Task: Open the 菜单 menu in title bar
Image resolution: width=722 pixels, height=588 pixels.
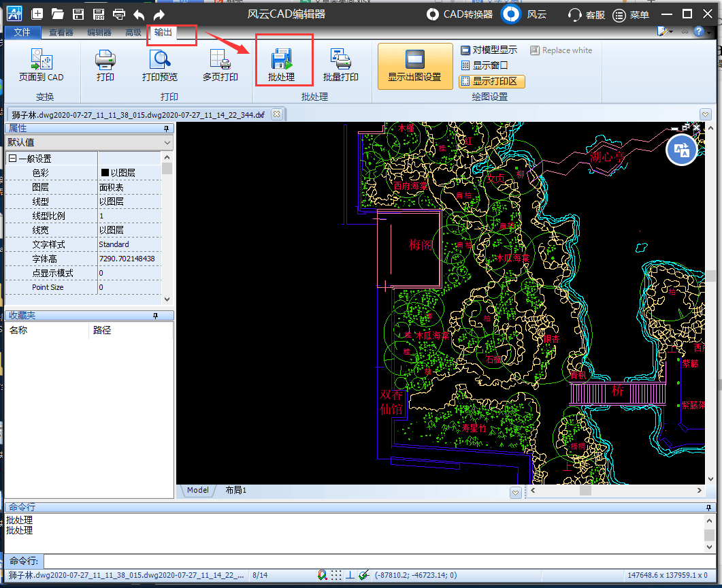Action: tap(631, 14)
